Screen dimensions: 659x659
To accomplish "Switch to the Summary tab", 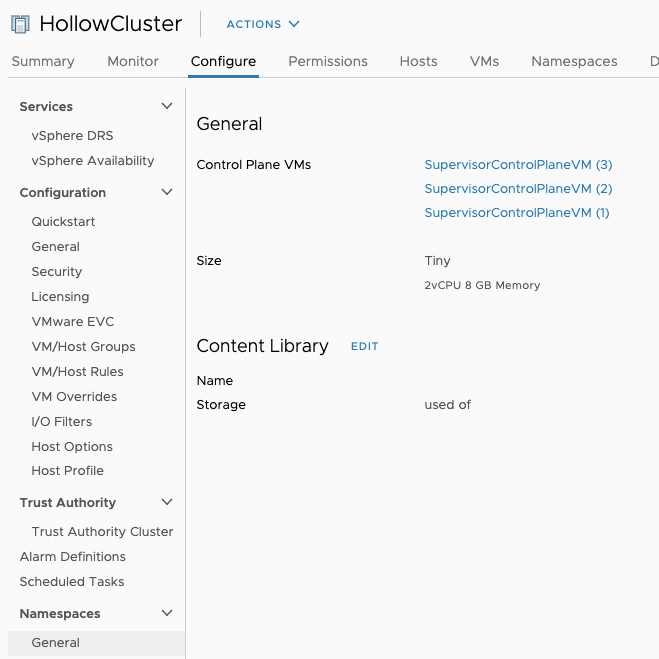I will 43,61.
